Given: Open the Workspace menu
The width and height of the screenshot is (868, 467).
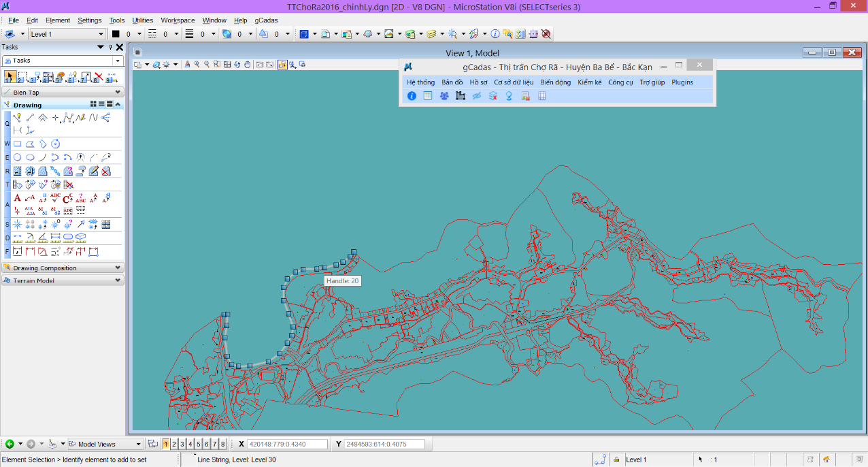Looking at the screenshot, I should tap(178, 20).
